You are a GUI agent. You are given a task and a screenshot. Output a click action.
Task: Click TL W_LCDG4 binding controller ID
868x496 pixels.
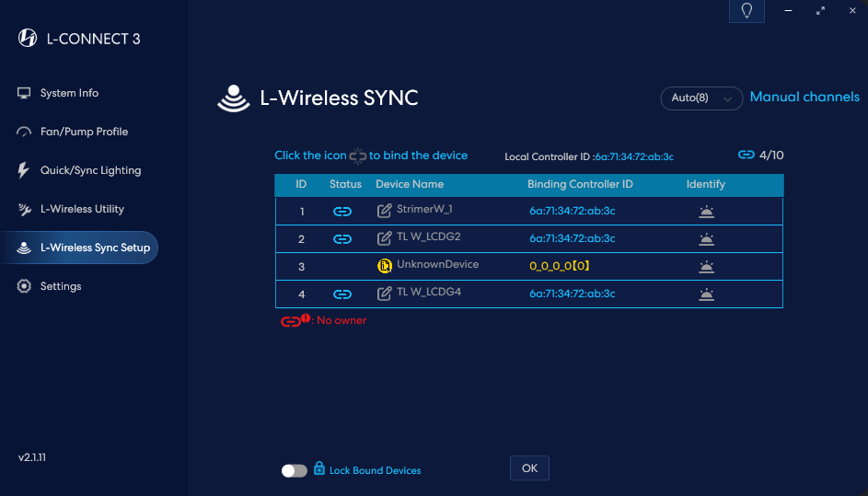click(573, 294)
